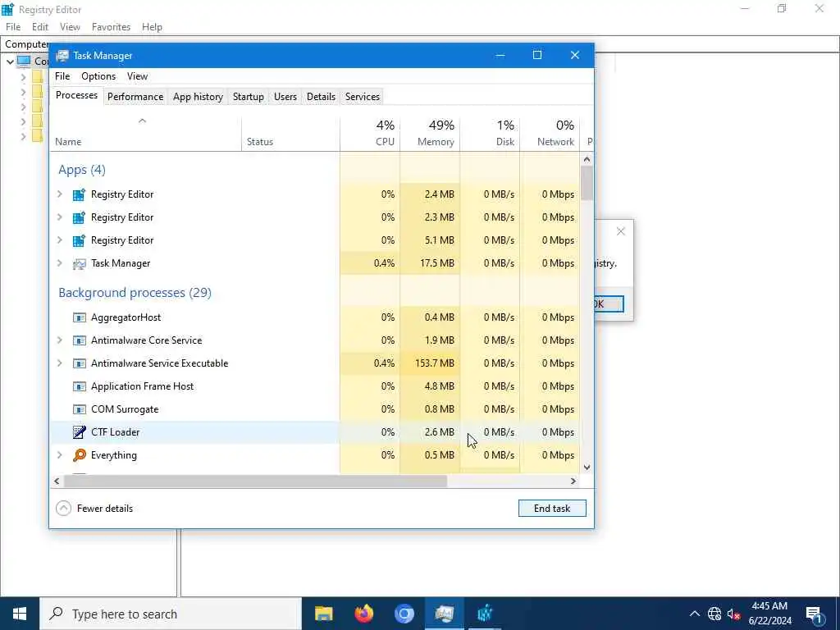840x630 pixels.
Task: Click the taskbar clock showing 4:45 AM
Action: 769,614
